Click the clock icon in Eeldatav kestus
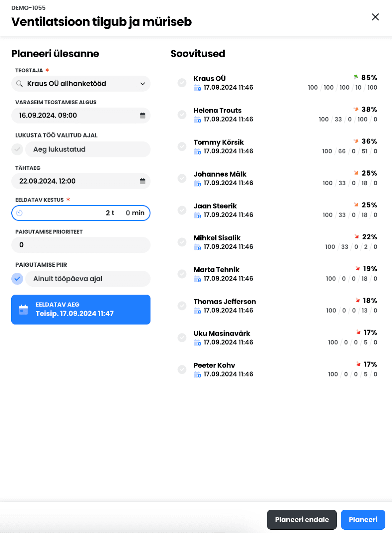The width and height of the screenshot is (392, 533). (19, 213)
